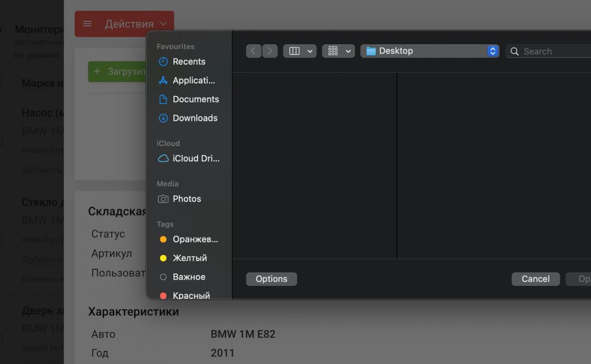Click the Авто label

[103, 334]
